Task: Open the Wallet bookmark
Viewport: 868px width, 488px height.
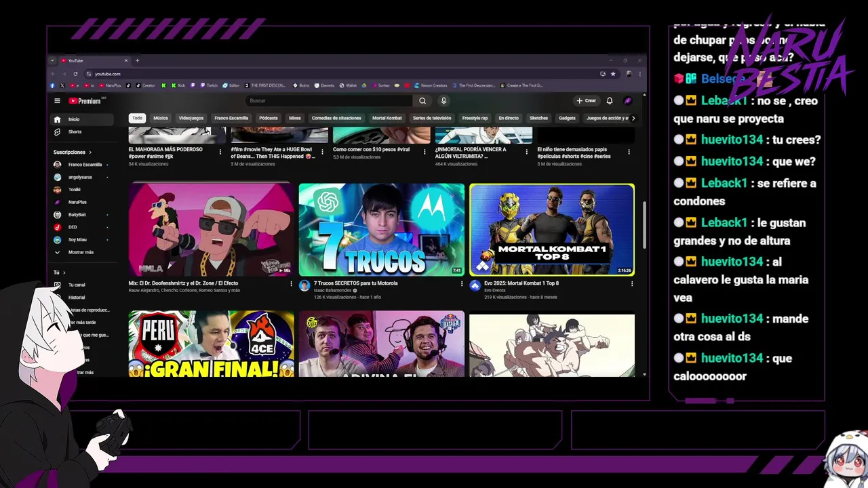Action: tap(348, 85)
